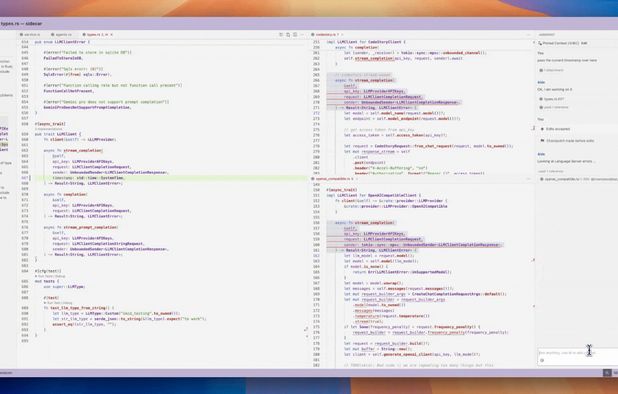Open the codestory.rs tab in right editor
This screenshot has height=394, width=618.
pyautogui.click(x=328, y=35)
